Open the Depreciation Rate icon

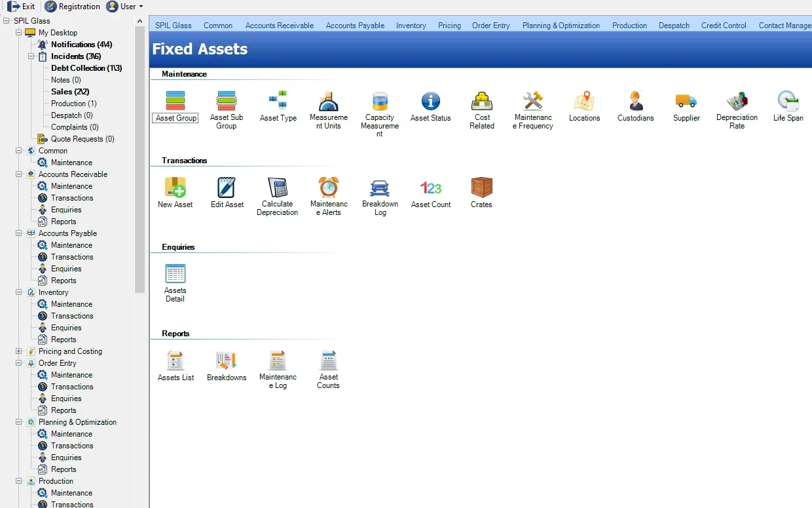point(737,102)
